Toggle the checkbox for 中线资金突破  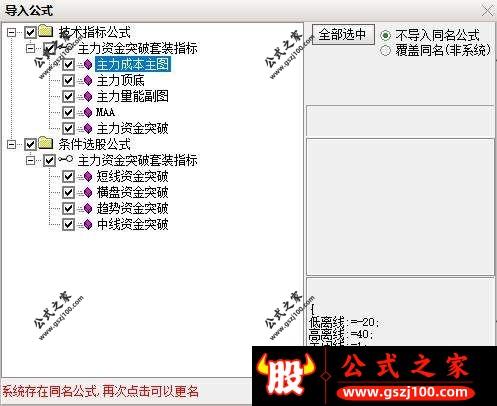click(68, 224)
